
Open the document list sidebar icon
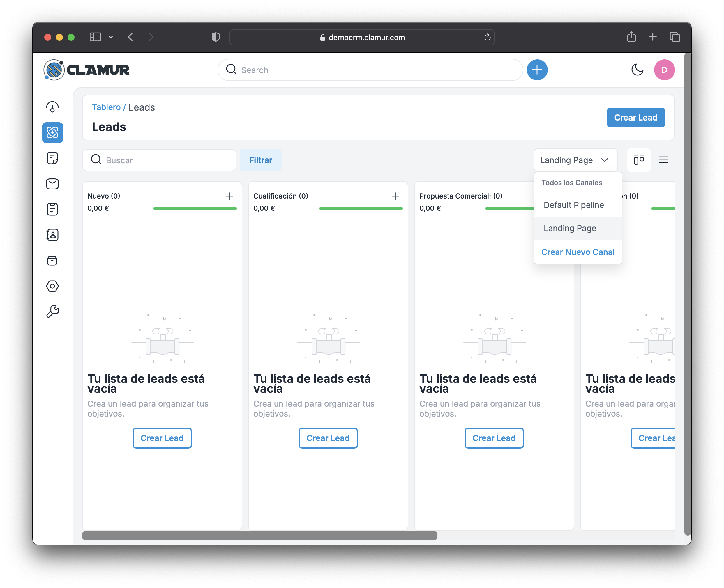pos(52,209)
